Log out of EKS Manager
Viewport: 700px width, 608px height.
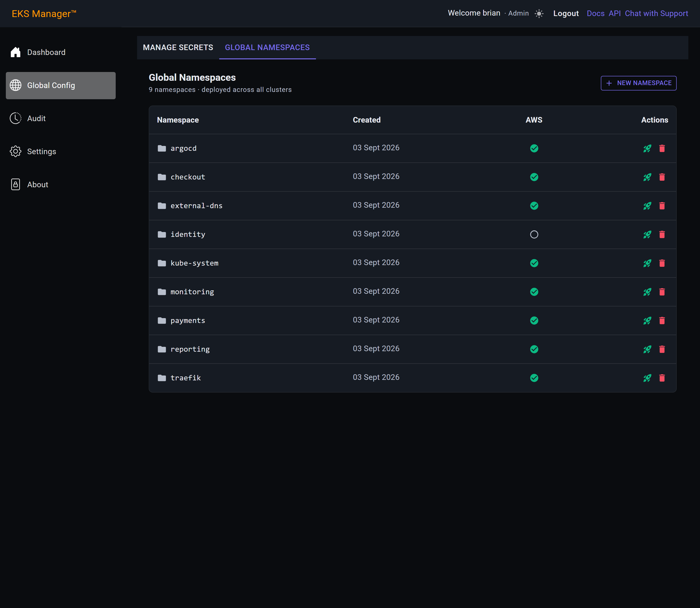point(566,14)
